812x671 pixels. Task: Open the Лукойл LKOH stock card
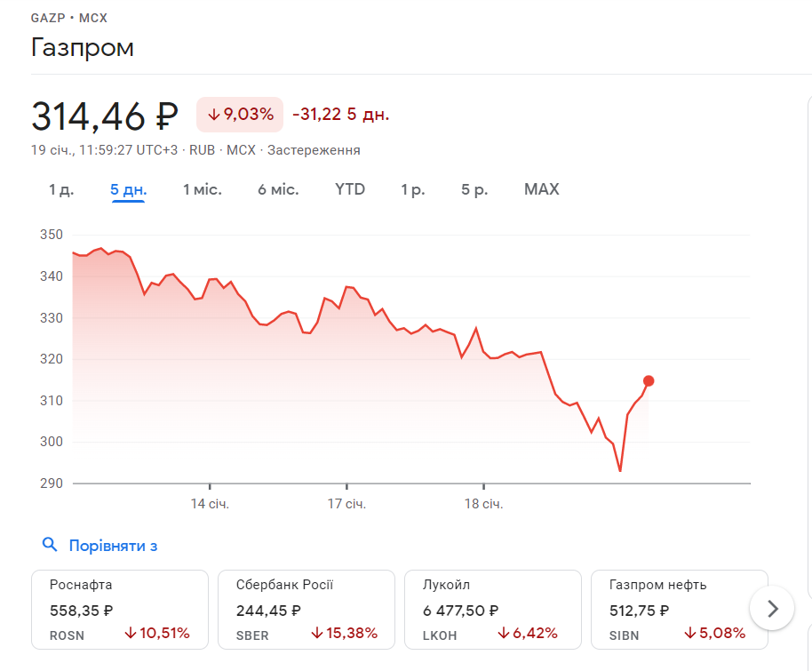click(x=492, y=609)
